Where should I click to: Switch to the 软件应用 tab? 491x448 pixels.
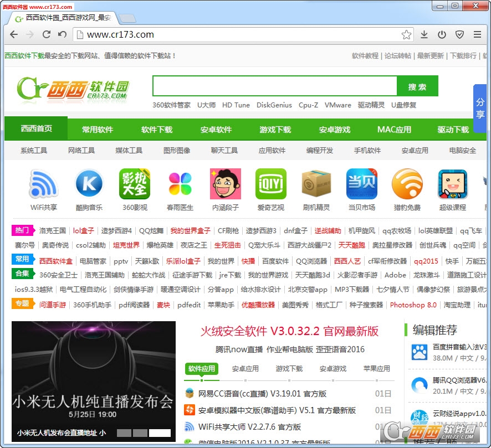coord(201,369)
